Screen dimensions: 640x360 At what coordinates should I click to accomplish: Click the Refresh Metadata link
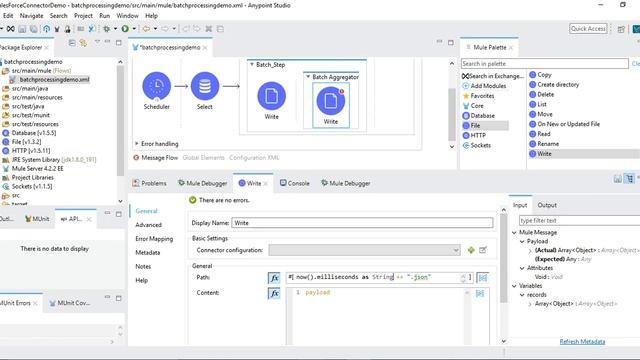click(582, 341)
